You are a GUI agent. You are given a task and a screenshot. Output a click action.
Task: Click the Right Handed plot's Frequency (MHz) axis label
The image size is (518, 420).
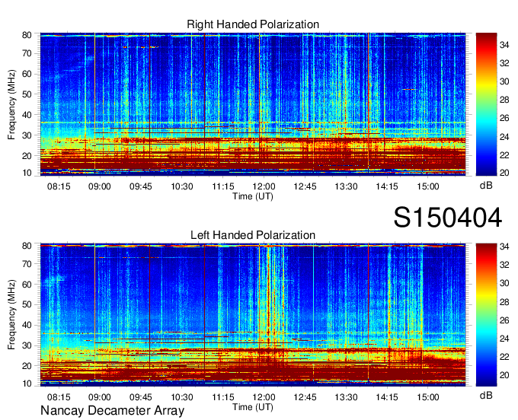pos(11,104)
